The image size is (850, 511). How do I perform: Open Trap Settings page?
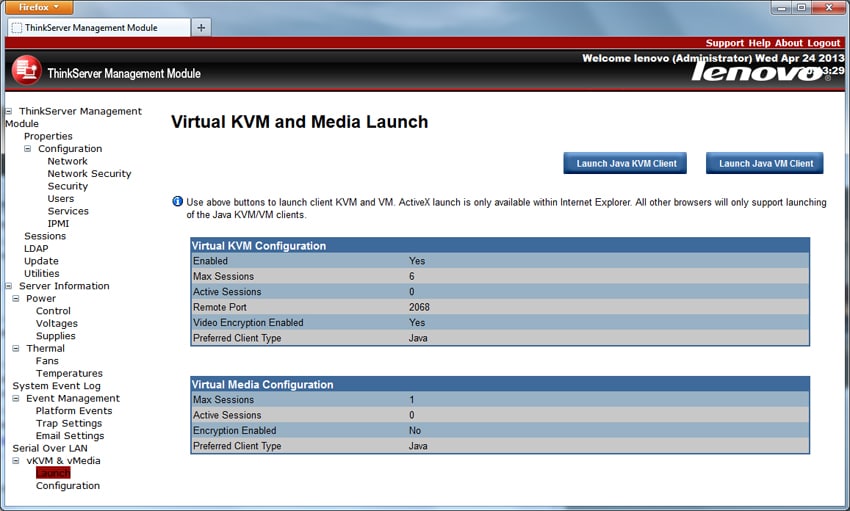pos(69,423)
